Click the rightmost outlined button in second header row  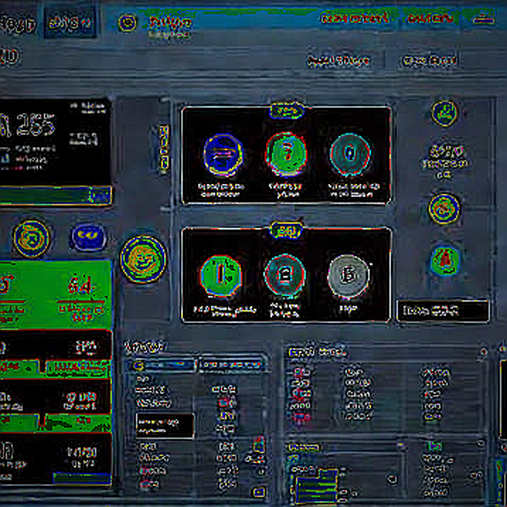[x=429, y=61]
